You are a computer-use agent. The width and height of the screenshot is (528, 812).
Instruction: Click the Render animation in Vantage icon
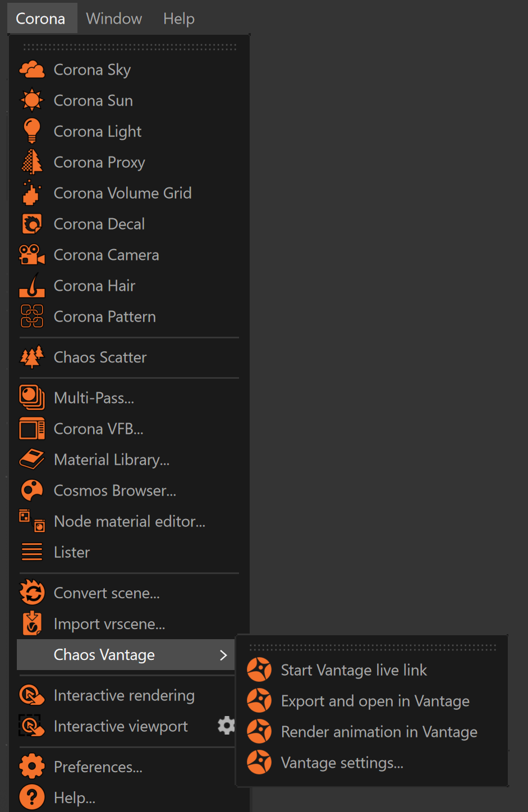click(259, 731)
